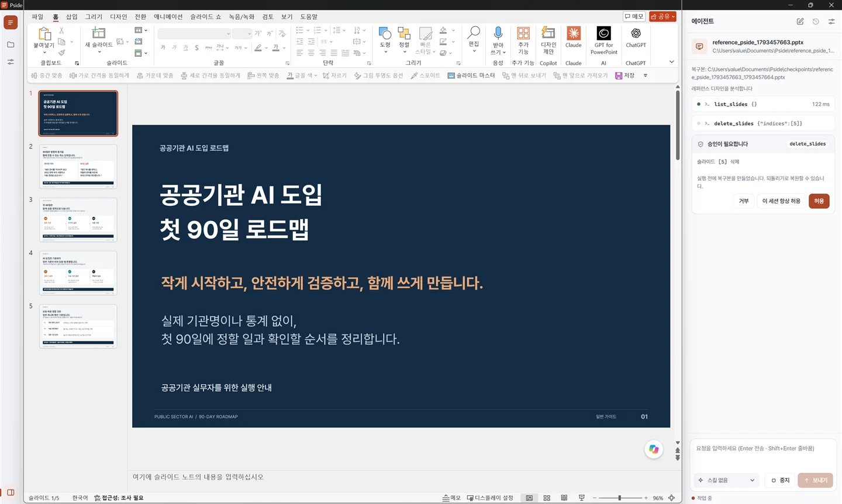Click the agent request input field

tap(762, 454)
